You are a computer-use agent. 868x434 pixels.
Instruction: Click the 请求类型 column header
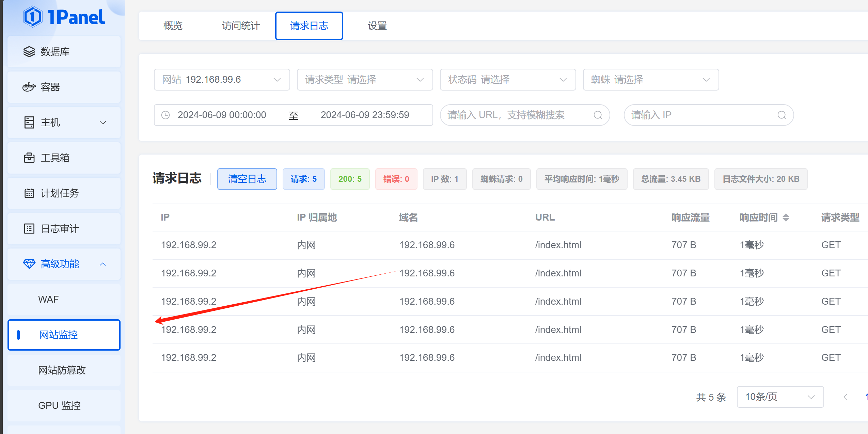point(840,218)
